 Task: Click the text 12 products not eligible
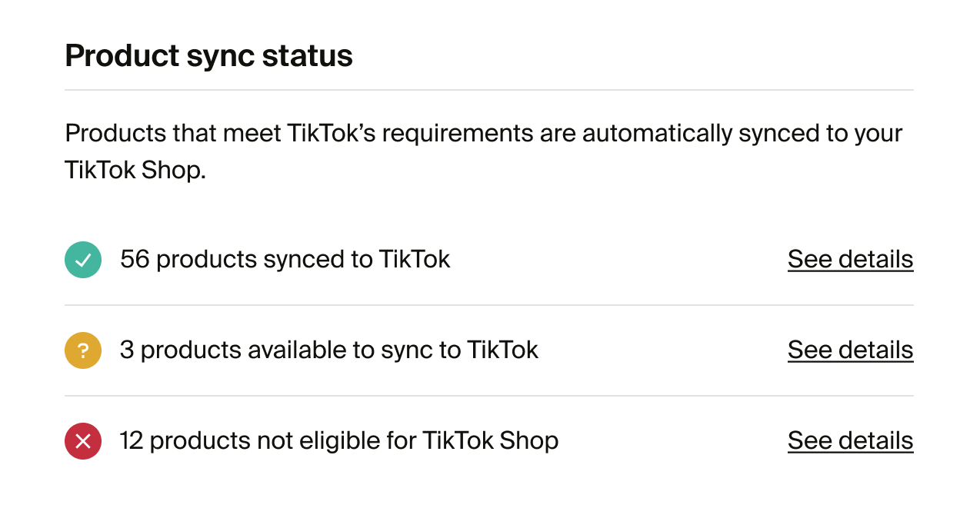point(338,441)
